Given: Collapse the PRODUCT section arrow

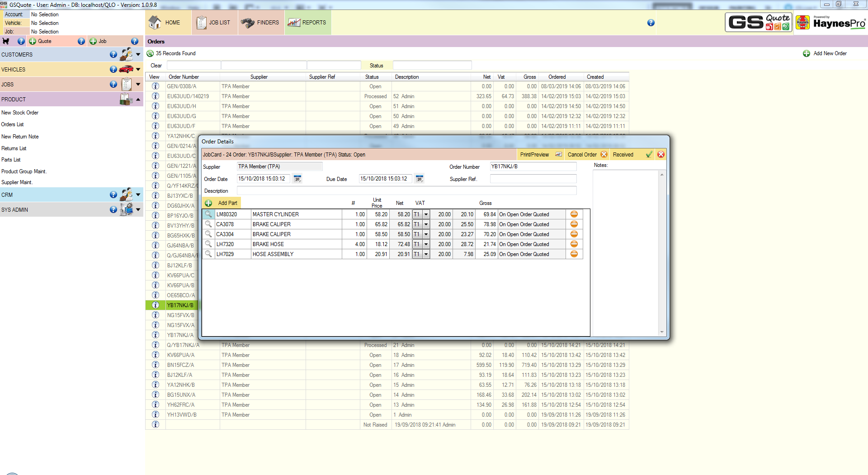Looking at the screenshot, I should click(138, 100).
